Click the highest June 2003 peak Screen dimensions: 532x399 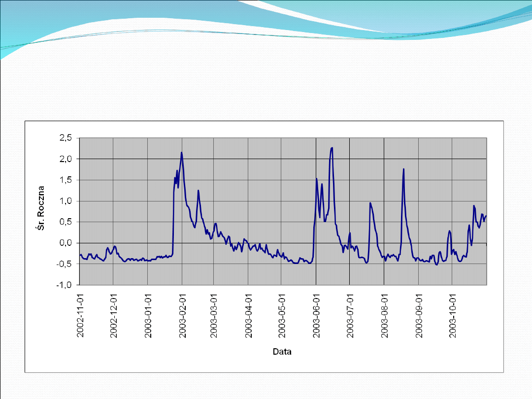(332, 148)
